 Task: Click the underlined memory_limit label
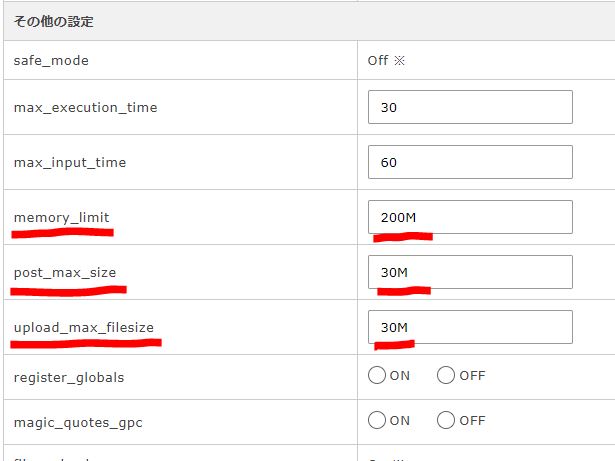[x=62, y=217]
